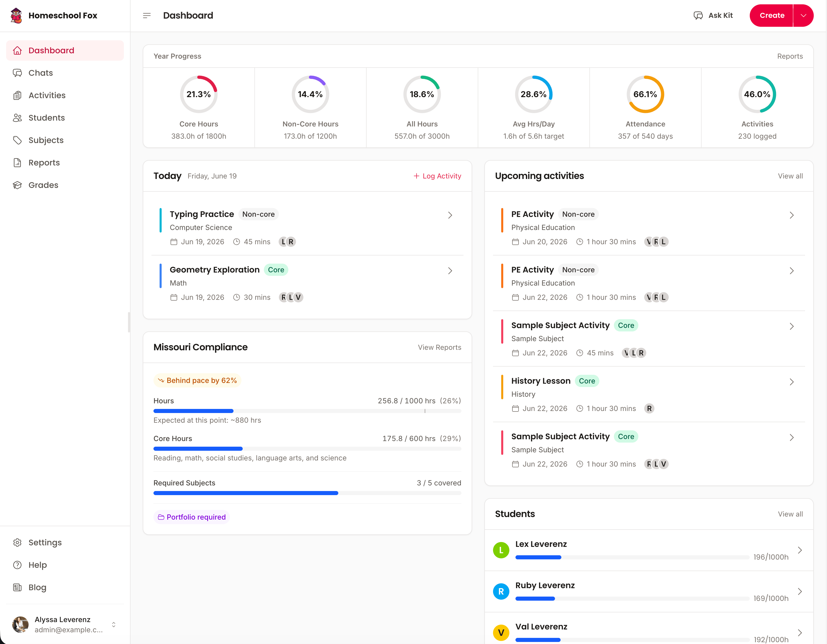Click the plus icon beside Log Activity

pos(416,176)
